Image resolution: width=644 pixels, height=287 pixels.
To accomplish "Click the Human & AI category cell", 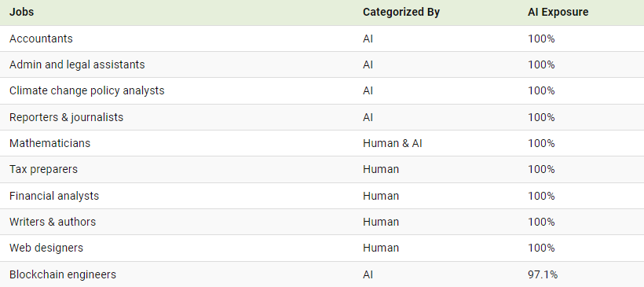I will [392, 143].
